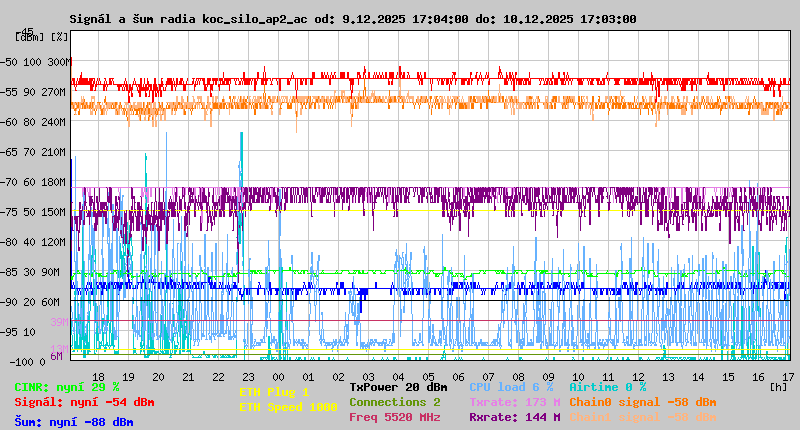Select the faint 'Chain1 signal -58 dBm' legend entry
Screen dimensions: 800x430
(643, 417)
